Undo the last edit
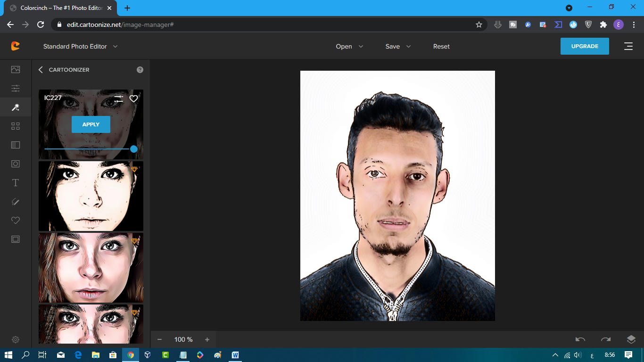 [x=580, y=339]
